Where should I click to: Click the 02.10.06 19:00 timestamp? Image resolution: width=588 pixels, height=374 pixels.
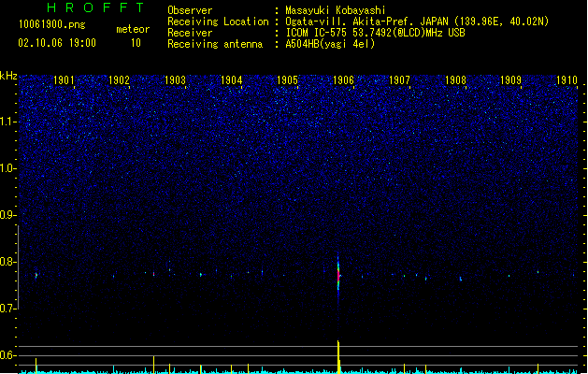point(57,43)
